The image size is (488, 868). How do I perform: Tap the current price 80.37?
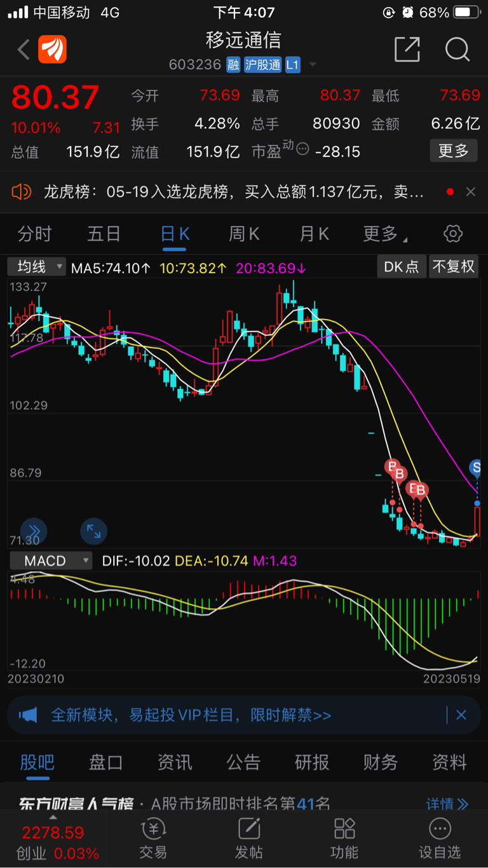pos(55,97)
